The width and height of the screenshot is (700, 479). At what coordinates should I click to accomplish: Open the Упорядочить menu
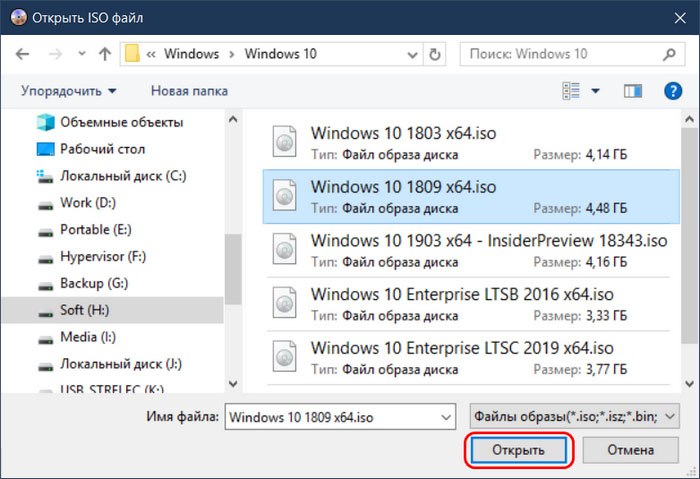coord(68,91)
